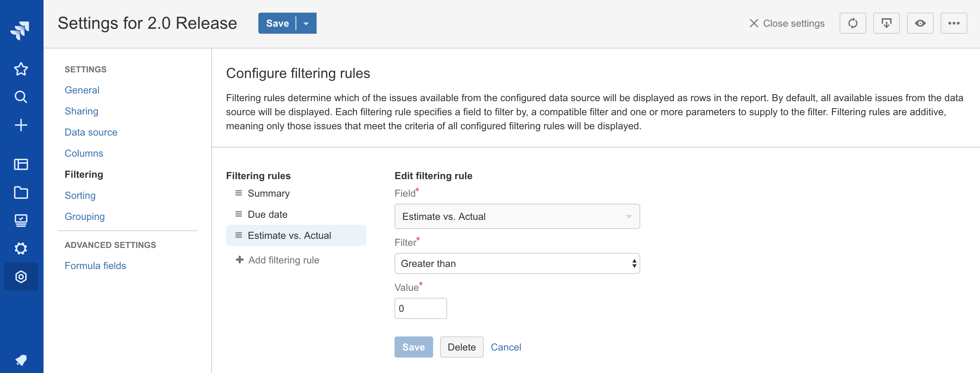Expand the Save button dropdown arrow
The height and width of the screenshot is (373, 980).
coord(306,23)
